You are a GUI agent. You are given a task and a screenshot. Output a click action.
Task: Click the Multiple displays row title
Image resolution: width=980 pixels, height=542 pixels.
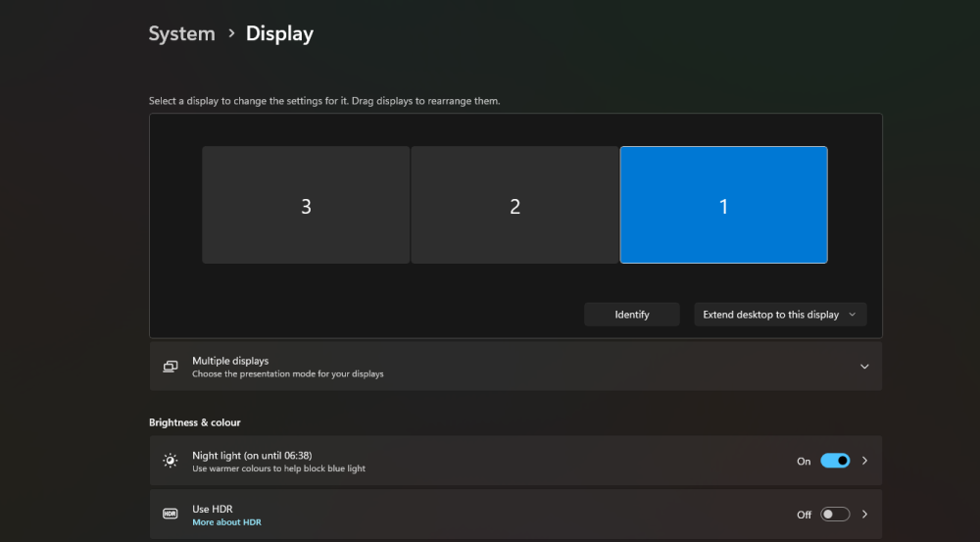click(x=230, y=361)
